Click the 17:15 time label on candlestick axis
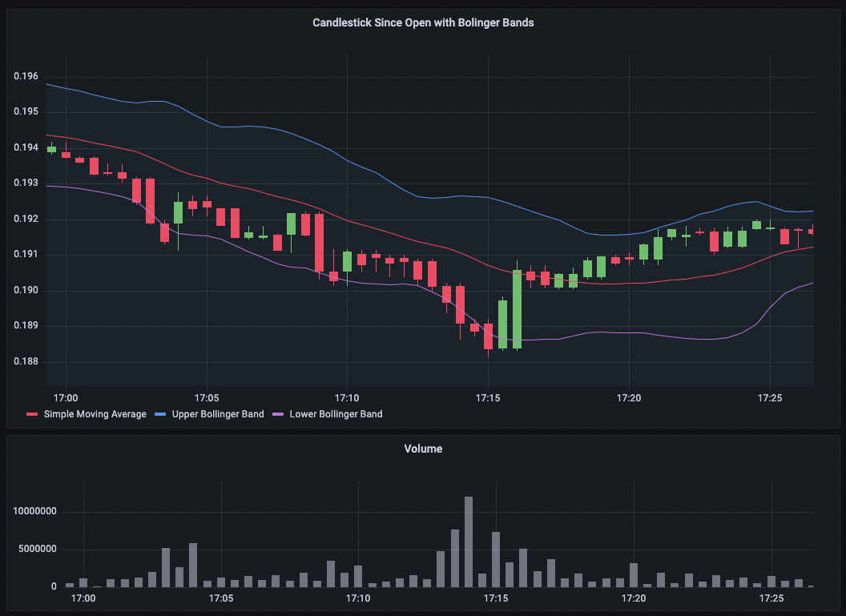This screenshot has height=616, width=846. tap(488, 397)
